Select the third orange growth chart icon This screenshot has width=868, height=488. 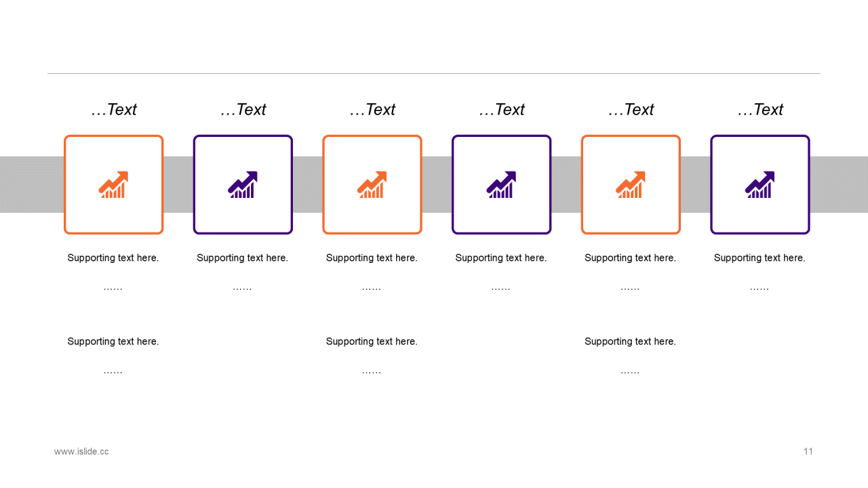tap(631, 184)
